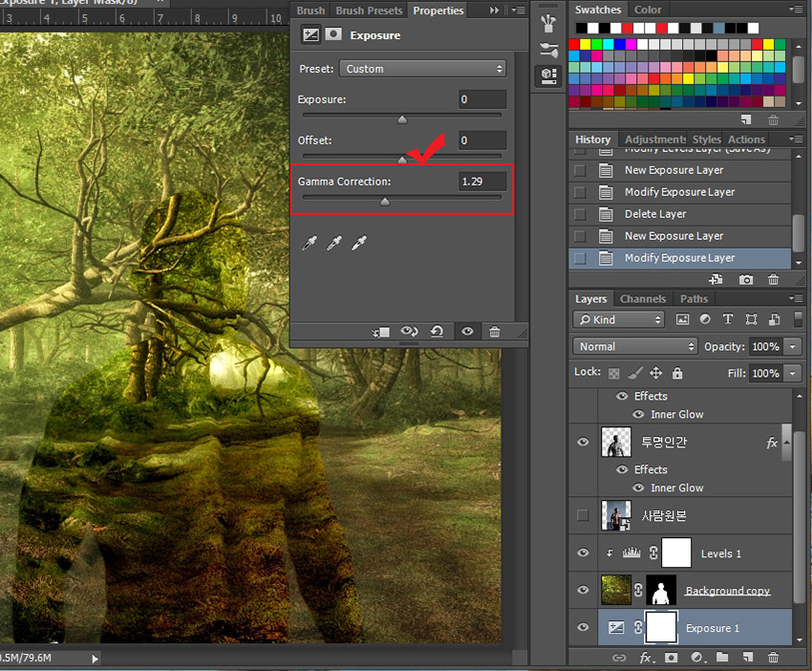
Task: Open the layer Kind filter dropdown
Action: [618, 319]
